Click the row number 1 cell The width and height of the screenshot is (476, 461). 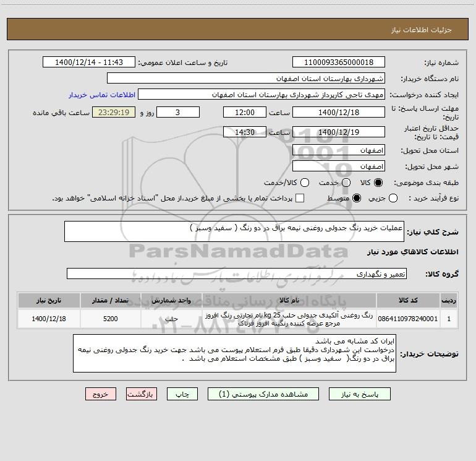[x=449, y=319]
